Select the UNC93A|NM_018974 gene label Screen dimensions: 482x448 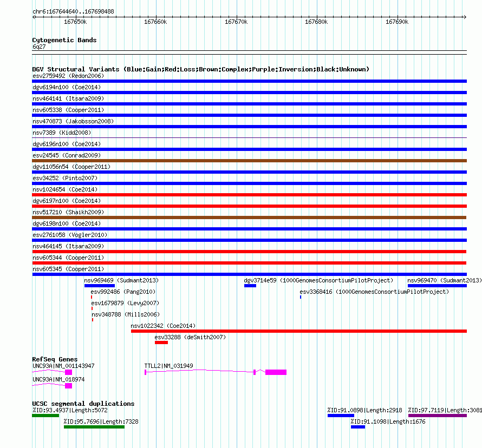tap(58, 379)
